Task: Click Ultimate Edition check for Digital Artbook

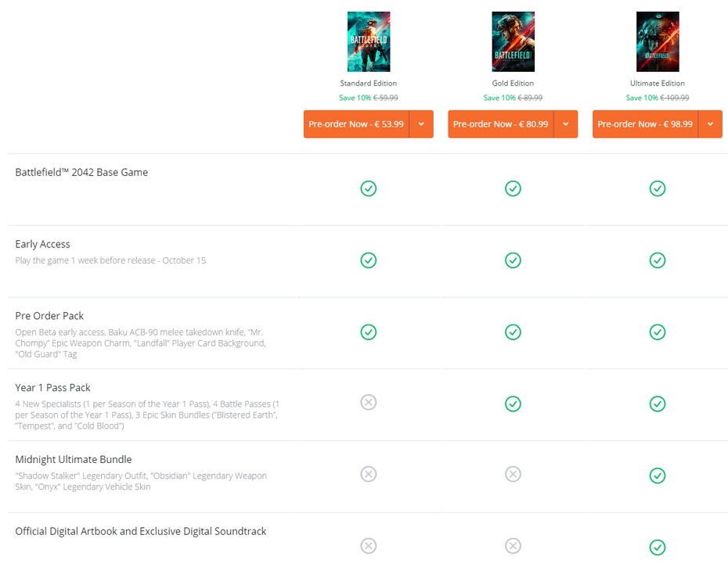Action: pyautogui.click(x=658, y=547)
